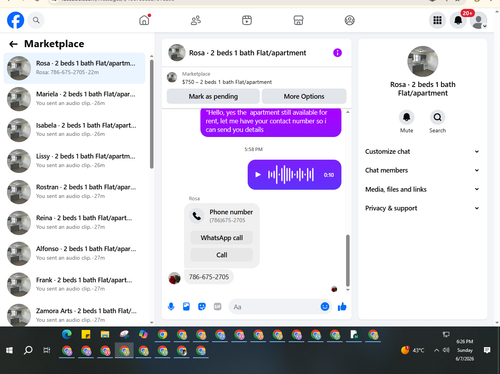Image resolution: width=500 pixels, height=374 pixels.
Task: Open taskbar search icon
Action: tap(28, 350)
